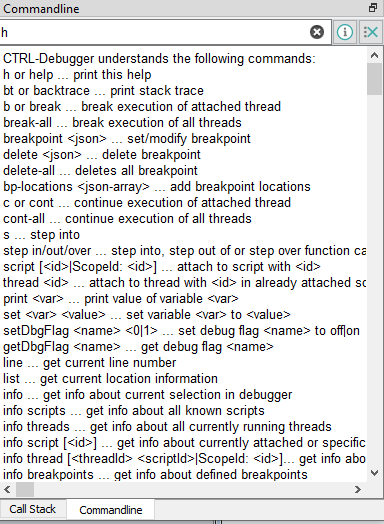
Task: Click the horizontal scrollbar right arrow
Action: tap(358, 489)
